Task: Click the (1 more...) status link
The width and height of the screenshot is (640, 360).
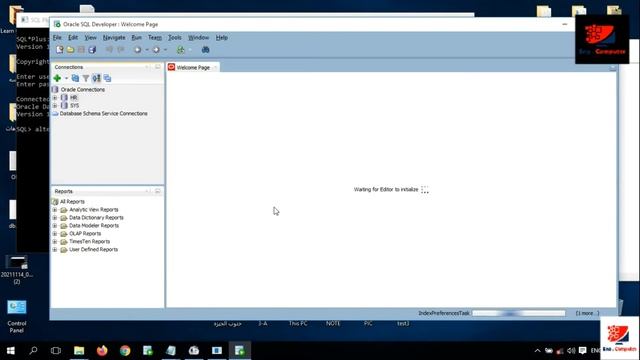Action: tap(587, 313)
